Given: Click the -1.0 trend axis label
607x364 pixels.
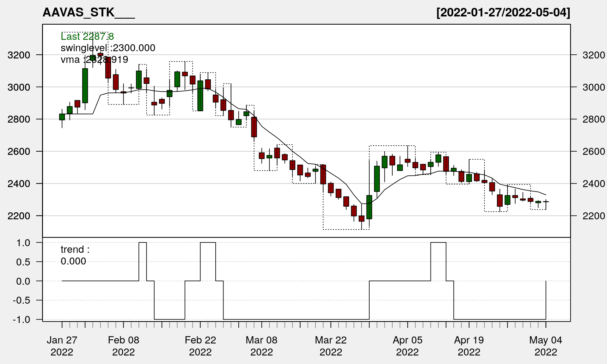Looking at the screenshot, I should (x=21, y=319).
